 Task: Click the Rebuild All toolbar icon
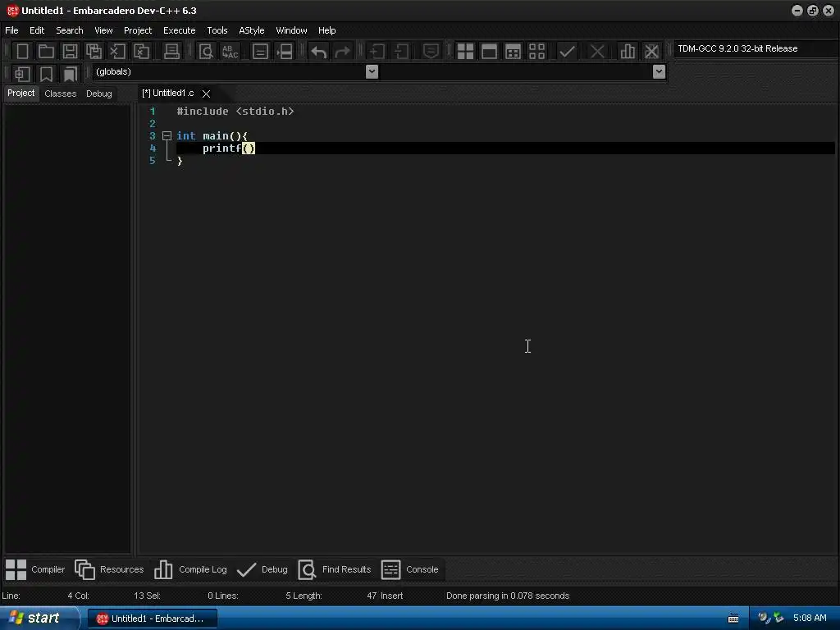click(536, 52)
